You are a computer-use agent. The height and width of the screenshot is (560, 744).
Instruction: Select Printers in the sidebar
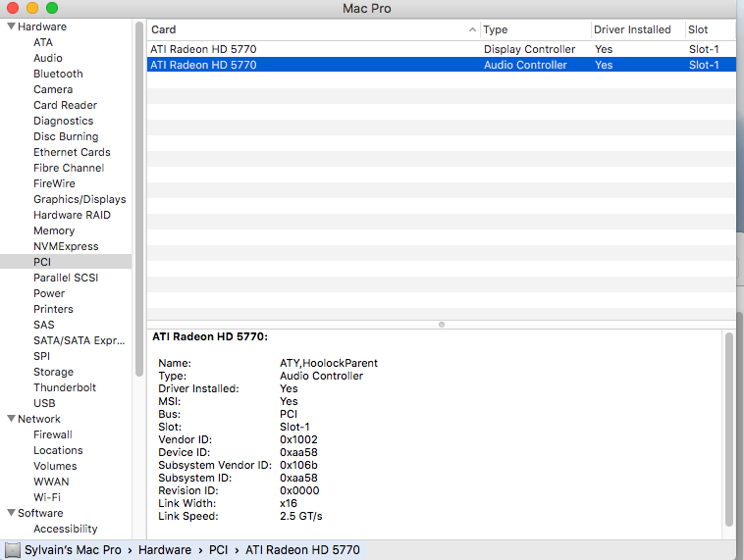[x=53, y=309]
